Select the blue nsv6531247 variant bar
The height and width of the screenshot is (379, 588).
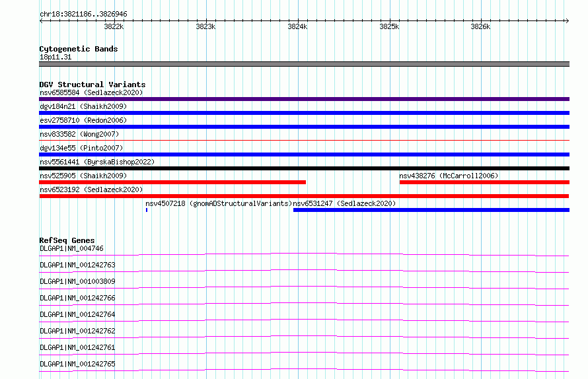[x=431, y=210]
